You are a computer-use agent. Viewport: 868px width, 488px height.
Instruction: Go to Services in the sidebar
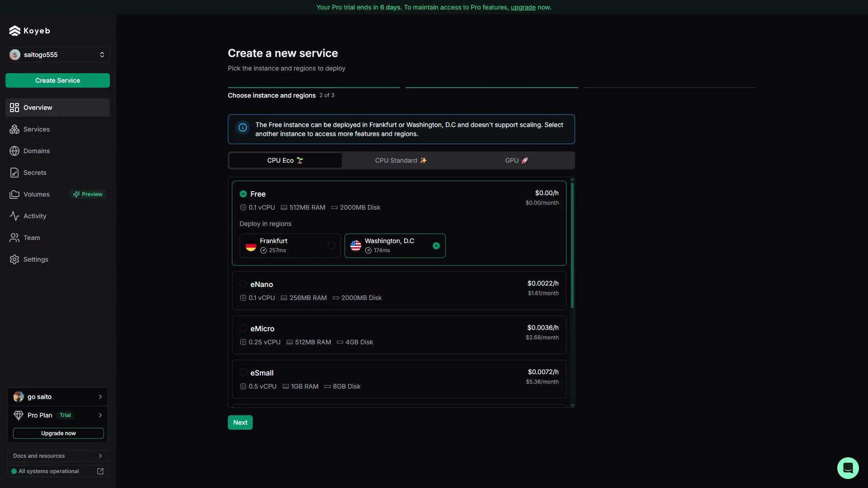(57, 129)
